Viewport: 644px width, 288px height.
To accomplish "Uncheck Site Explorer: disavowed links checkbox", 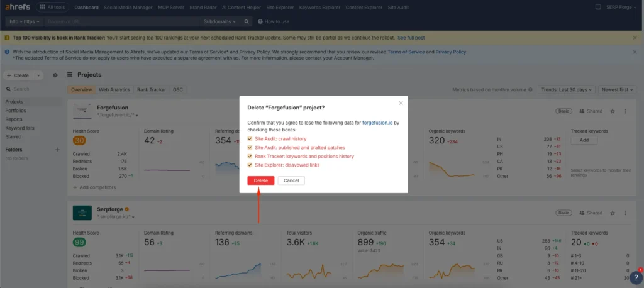I will coord(250,165).
